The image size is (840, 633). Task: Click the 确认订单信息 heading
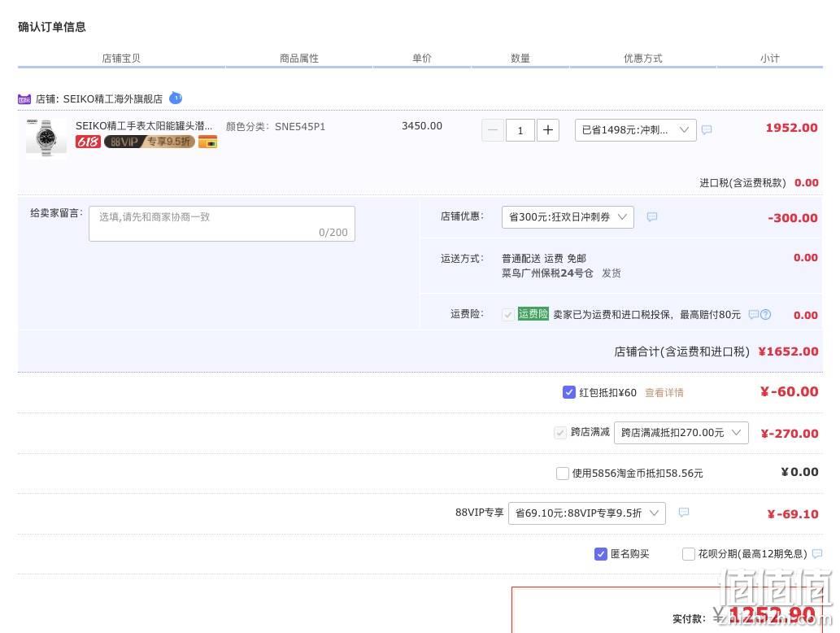pos(51,27)
